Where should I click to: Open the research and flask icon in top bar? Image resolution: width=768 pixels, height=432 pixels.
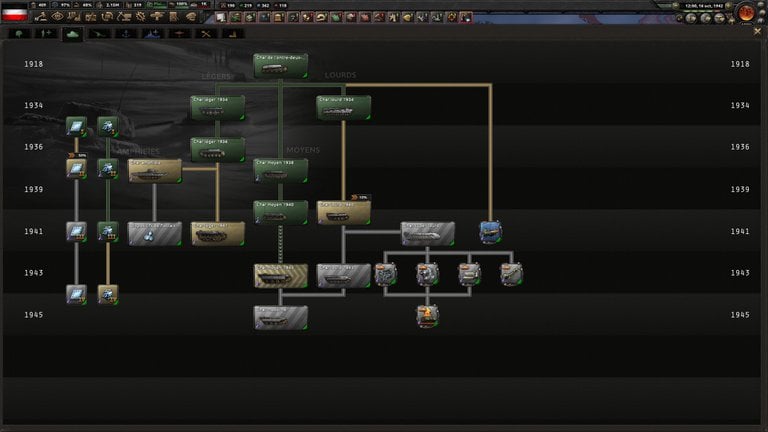click(x=74, y=17)
